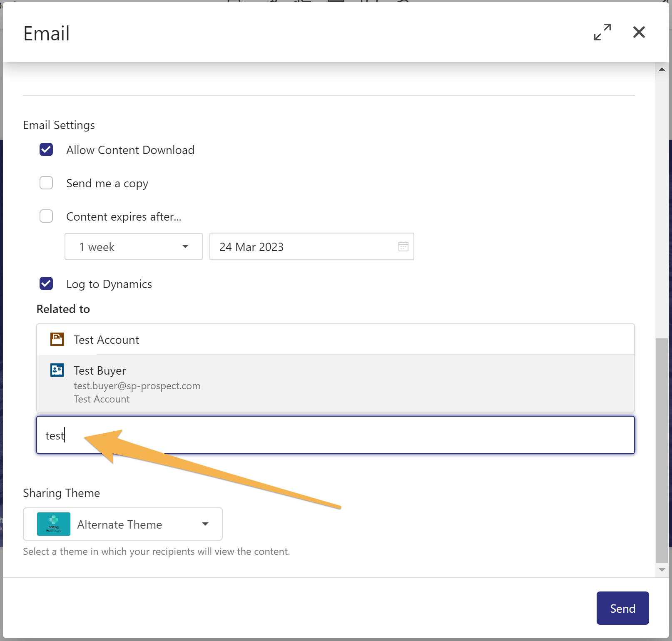Click the scrollbar down arrow
The width and height of the screenshot is (672, 641).
662,570
